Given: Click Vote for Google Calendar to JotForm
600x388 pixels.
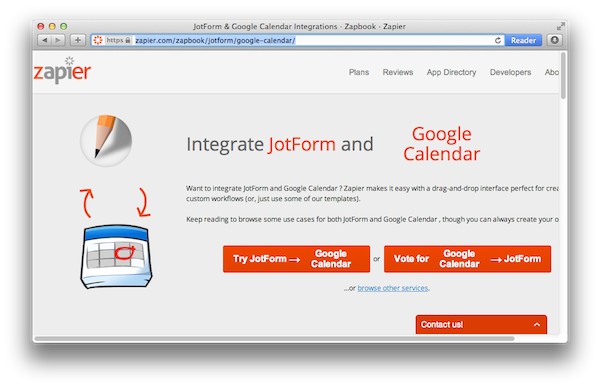Looking at the screenshot, I should [467, 259].
